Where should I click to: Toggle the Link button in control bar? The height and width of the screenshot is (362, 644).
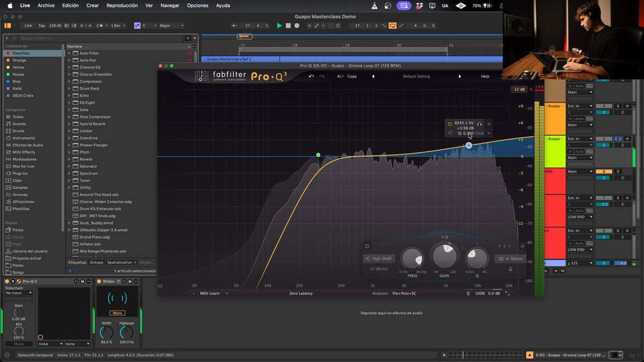click(28, 26)
